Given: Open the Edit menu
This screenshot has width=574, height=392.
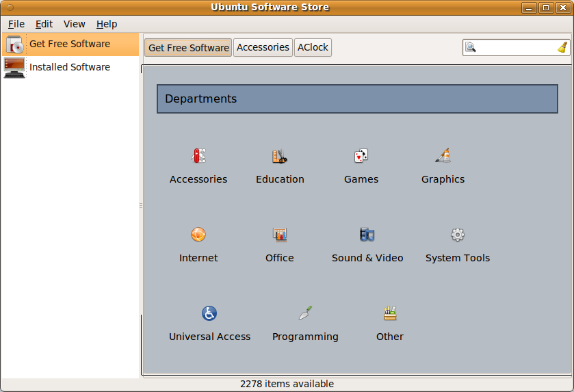Looking at the screenshot, I should pos(44,24).
